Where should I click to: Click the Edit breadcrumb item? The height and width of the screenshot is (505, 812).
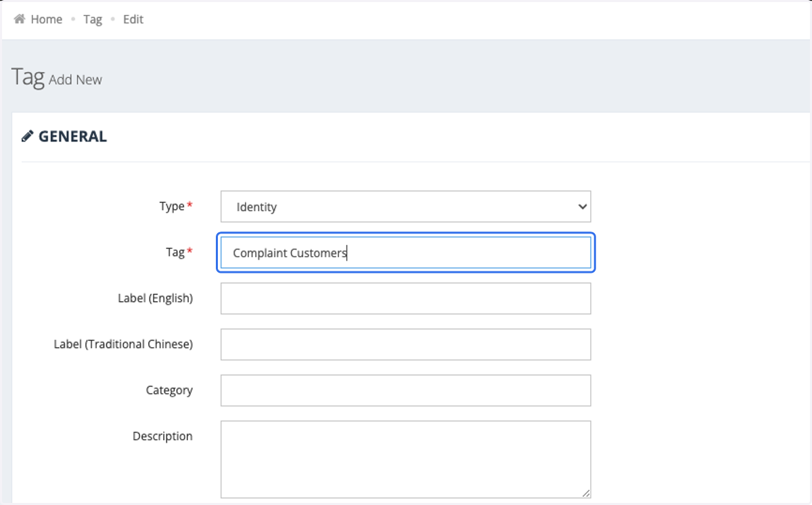[133, 19]
